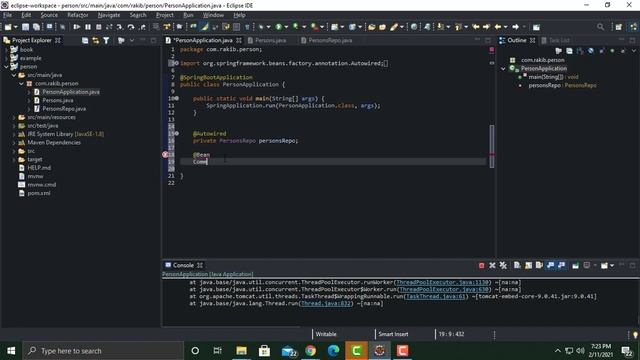Screen dimensions: 640x360
Task: Click the Project Explorer filter funnel icon
Action: [x=106, y=40]
